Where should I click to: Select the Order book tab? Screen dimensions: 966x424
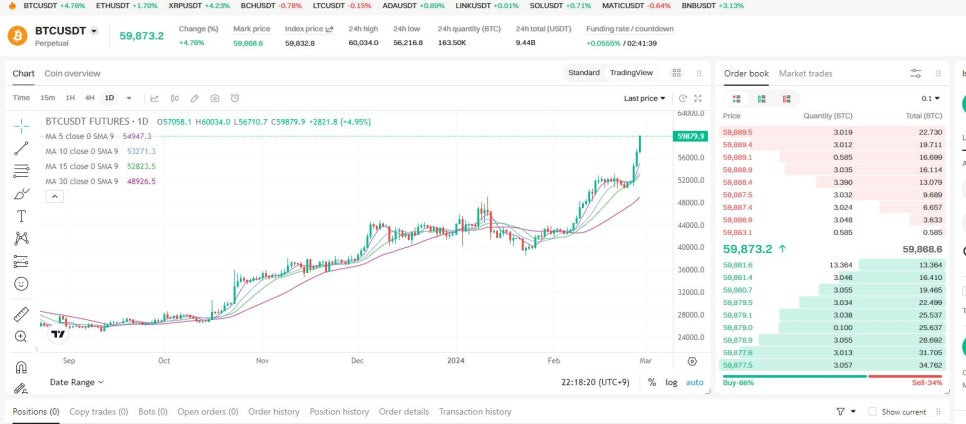pyautogui.click(x=746, y=73)
